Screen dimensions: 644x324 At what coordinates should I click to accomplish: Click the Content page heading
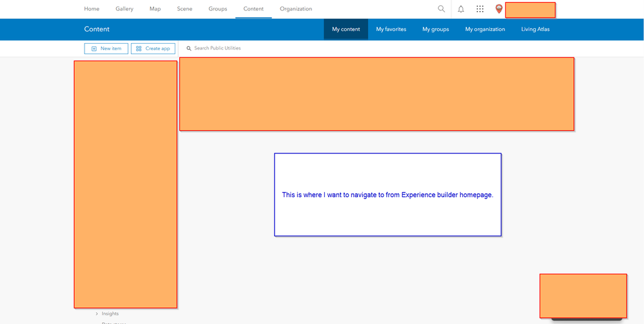point(97,29)
